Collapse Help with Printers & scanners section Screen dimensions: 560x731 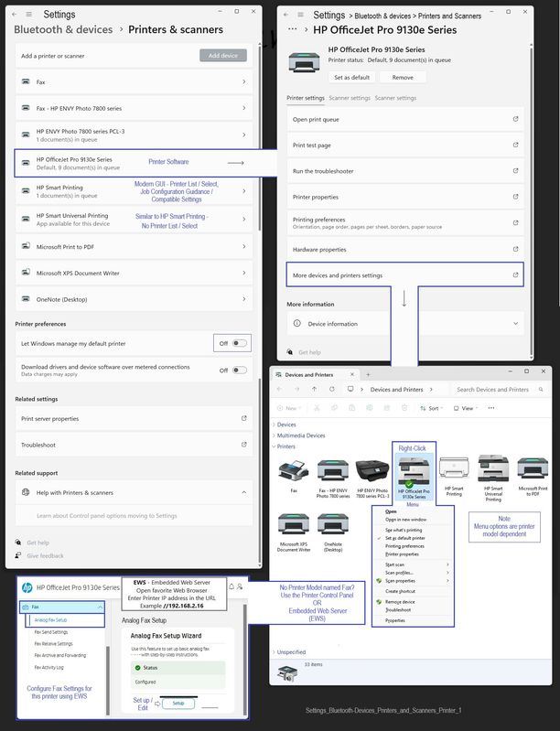244,492
